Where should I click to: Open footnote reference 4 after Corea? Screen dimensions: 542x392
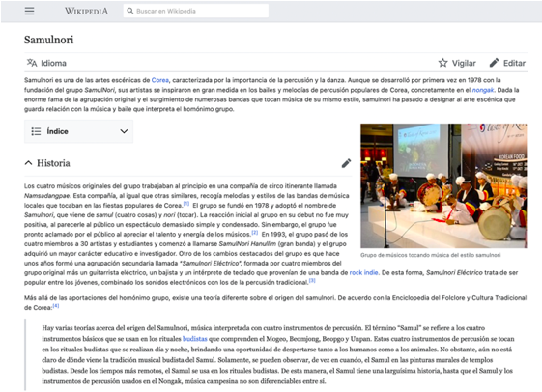coord(56,306)
